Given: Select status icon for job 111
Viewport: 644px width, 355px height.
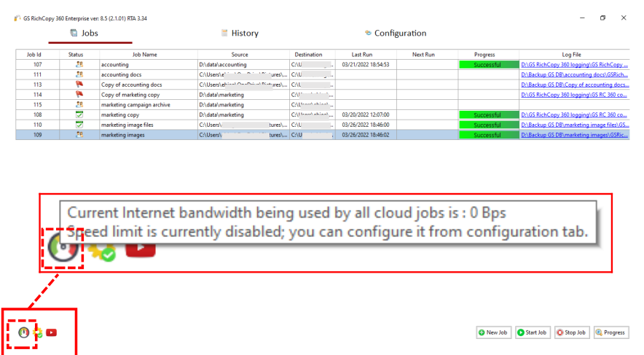Looking at the screenshot, I should (79, 74).
